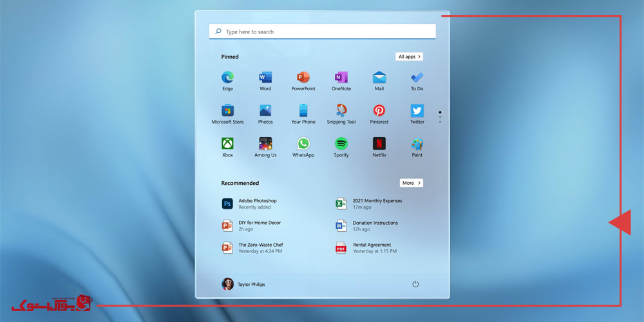Open OneNote from the pinned grid
This screenshot has width=644, height=322.
(x=341, y=77)
